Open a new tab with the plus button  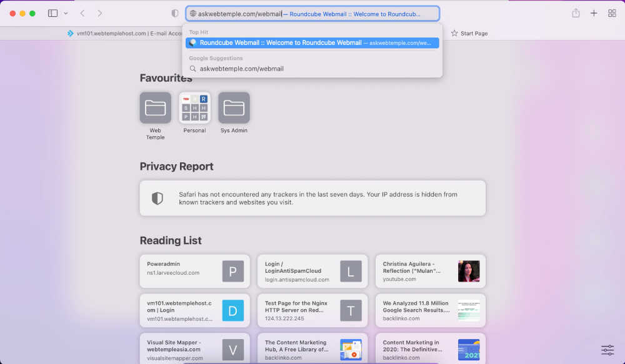(x=594, y=13)
